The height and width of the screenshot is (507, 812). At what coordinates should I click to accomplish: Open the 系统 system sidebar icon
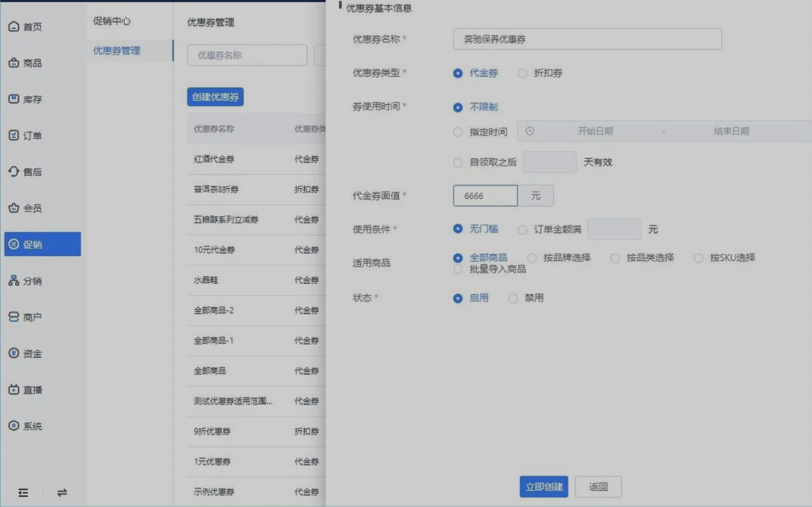pyautogui.click(x=14, y=426)
